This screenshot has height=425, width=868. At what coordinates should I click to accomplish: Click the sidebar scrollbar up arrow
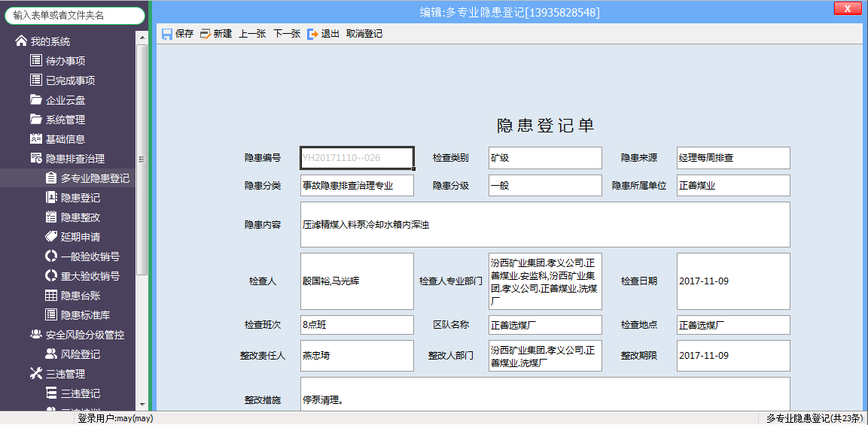142,37
